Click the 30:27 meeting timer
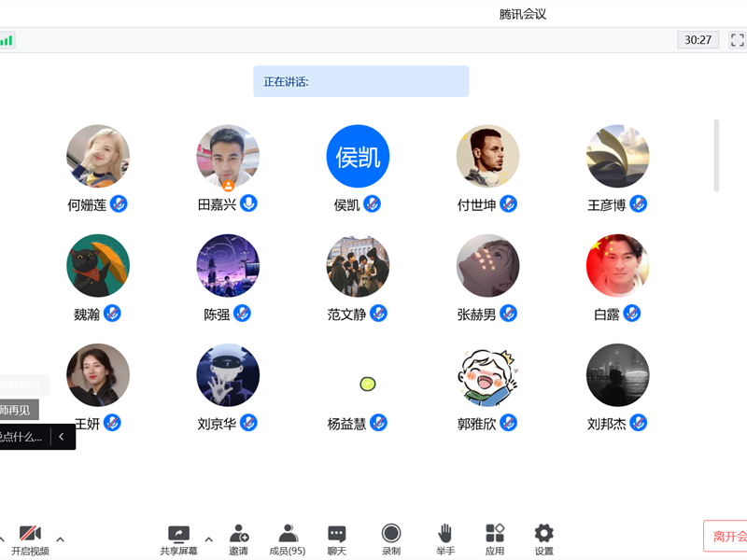The image size is (747, 560). pyautogui.click(x=698, y=40)
